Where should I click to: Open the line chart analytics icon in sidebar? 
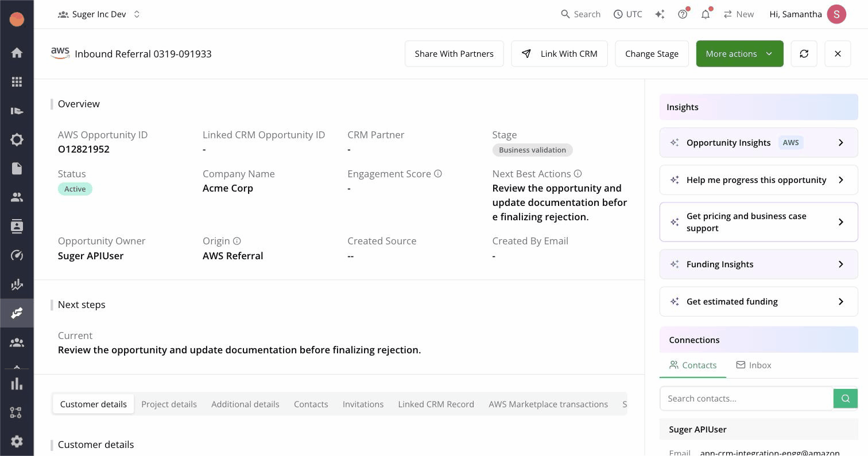[17, 284]
